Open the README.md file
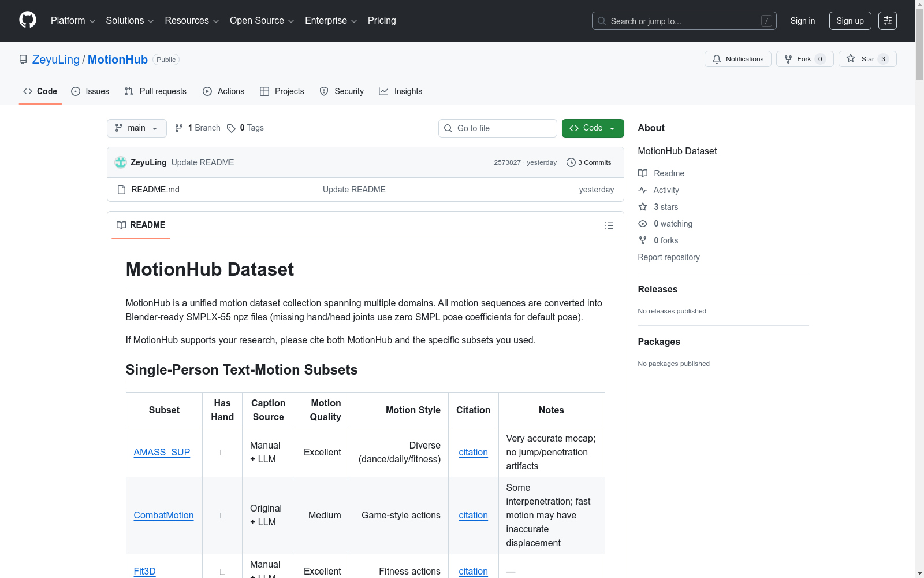Screen dimensions: 924x578 tap(155, 190)
